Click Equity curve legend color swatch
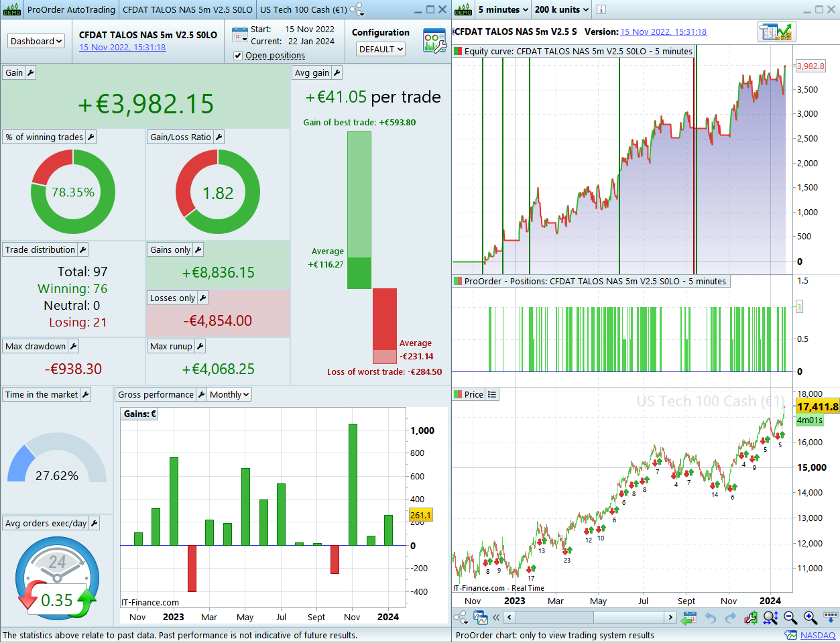Screen dimensions: 840x643 (458, 51)
